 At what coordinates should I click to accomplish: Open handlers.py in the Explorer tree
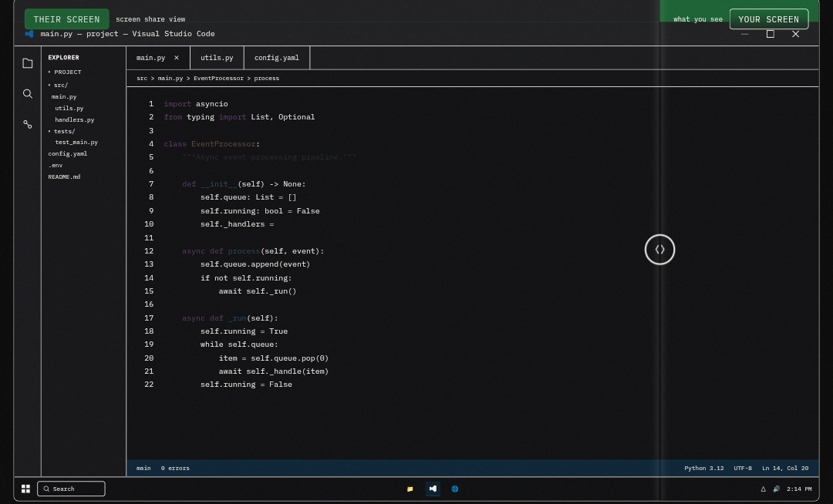(74, 120)
